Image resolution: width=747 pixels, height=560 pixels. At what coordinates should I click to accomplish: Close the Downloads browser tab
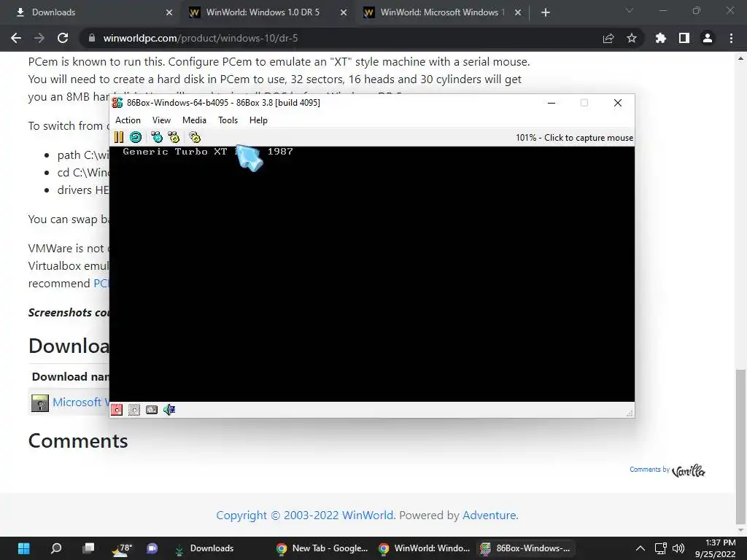169,13
